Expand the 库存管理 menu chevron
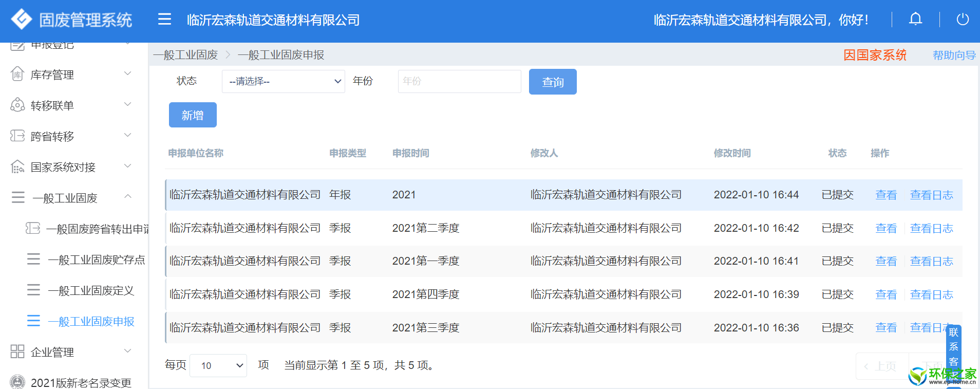980x389 pixels. tap(128, 73)
